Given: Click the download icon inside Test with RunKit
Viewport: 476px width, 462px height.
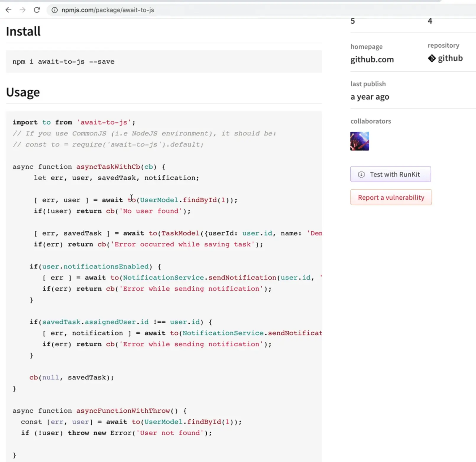Looking at the screenshot, I should pyautogui.click(x=361, y=175).
